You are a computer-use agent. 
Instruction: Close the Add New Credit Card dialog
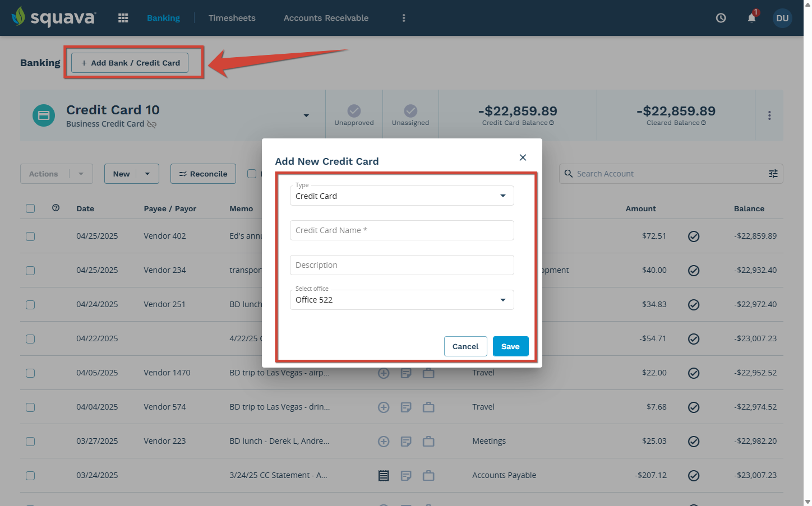(x=523, y=157)
